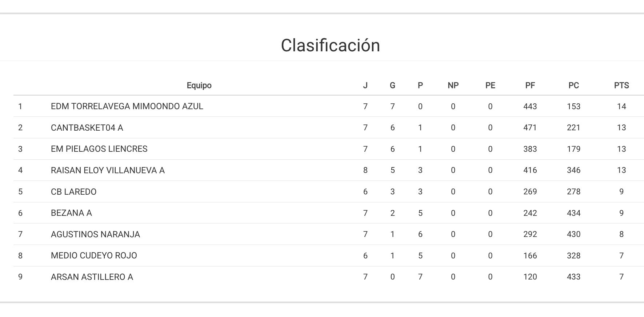
Task: Click the PC column header
Action: pos(573,86)
